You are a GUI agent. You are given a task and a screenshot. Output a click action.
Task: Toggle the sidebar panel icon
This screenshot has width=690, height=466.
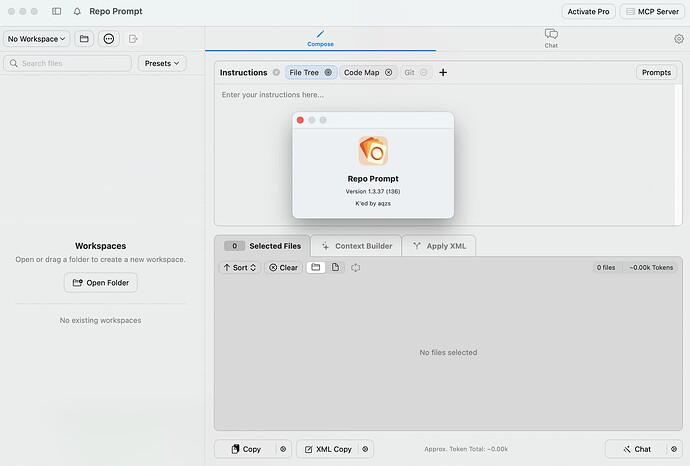[x=56, y=11]
